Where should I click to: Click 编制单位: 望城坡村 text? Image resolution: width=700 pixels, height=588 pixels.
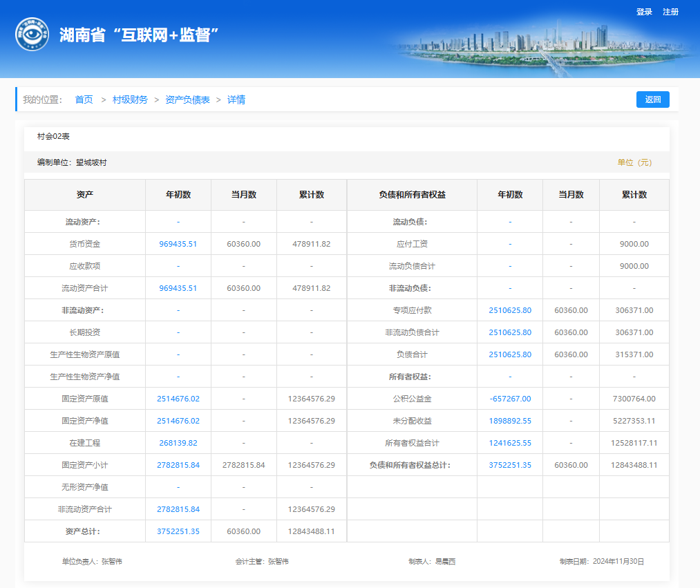click(x=72, y=162)
